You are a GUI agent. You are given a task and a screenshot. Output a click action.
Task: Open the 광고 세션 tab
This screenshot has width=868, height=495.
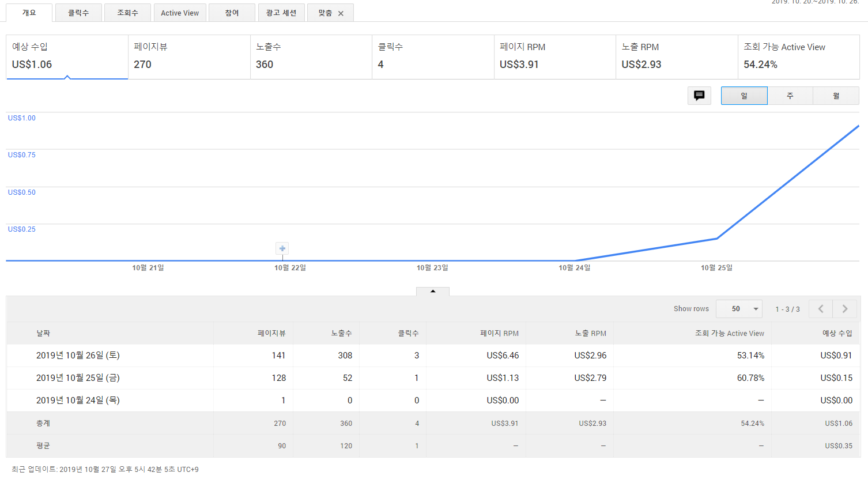click(x=281, y=13)
